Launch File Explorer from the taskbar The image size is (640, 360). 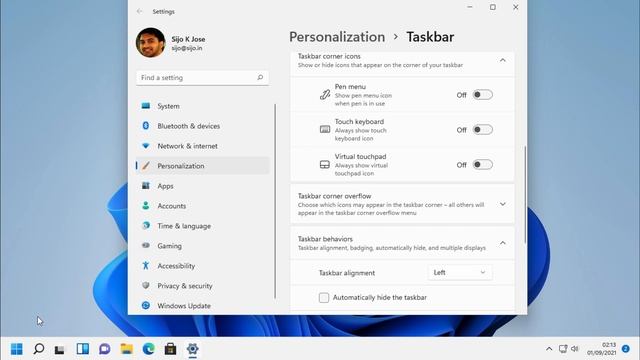point(127,349)
